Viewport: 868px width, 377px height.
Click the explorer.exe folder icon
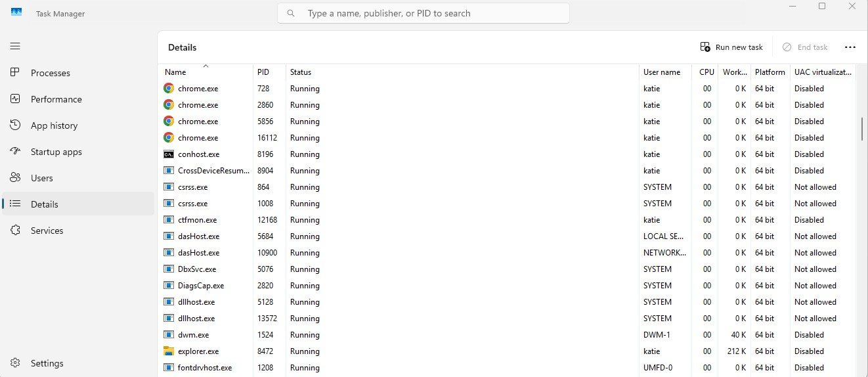tap(169, 351)
